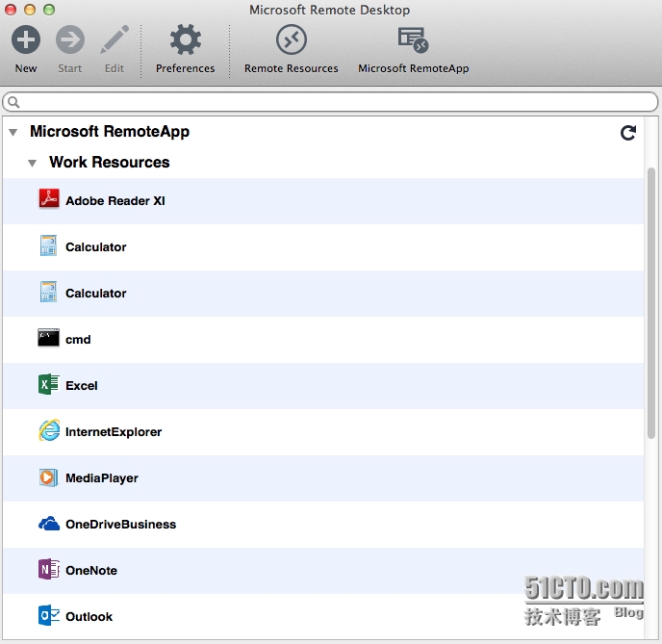Screen dimensions: 662x644
Task: Select the second Calculator icon
Action: [x=48, y=292]
